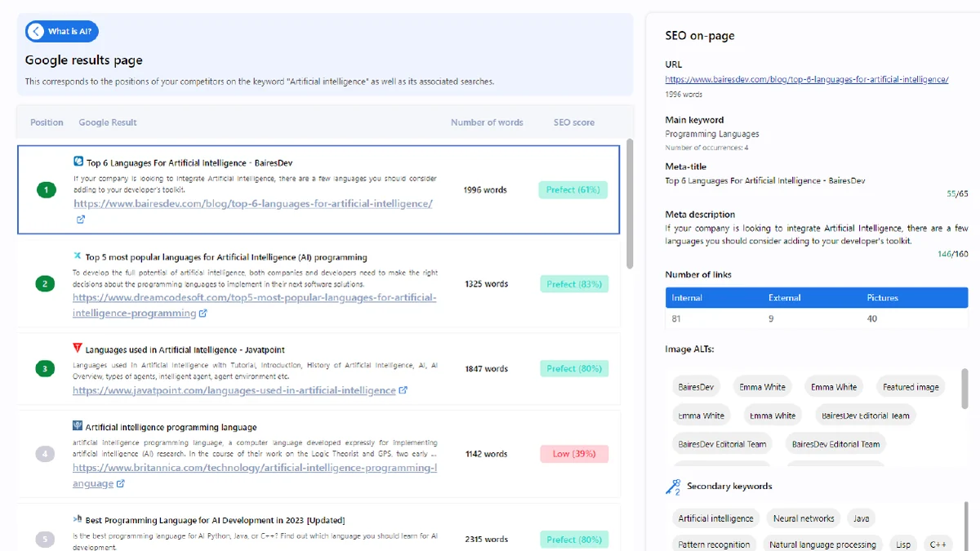Click the Natural language processing keyword chip
This screenshot has width=980, height=551.
(822, 544)
